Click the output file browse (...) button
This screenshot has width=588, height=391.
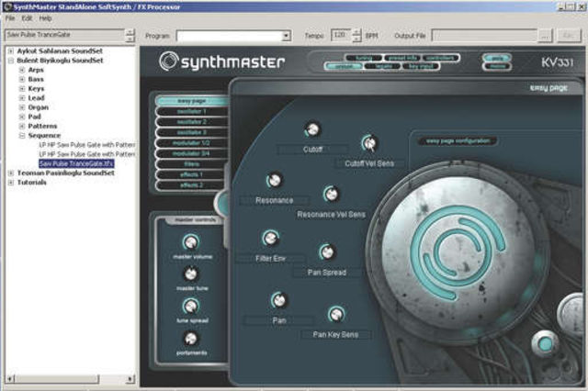(545, 36)
